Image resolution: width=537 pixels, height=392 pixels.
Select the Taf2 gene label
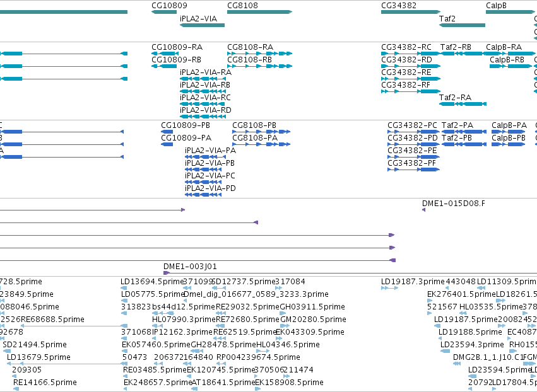click(447, 19)
